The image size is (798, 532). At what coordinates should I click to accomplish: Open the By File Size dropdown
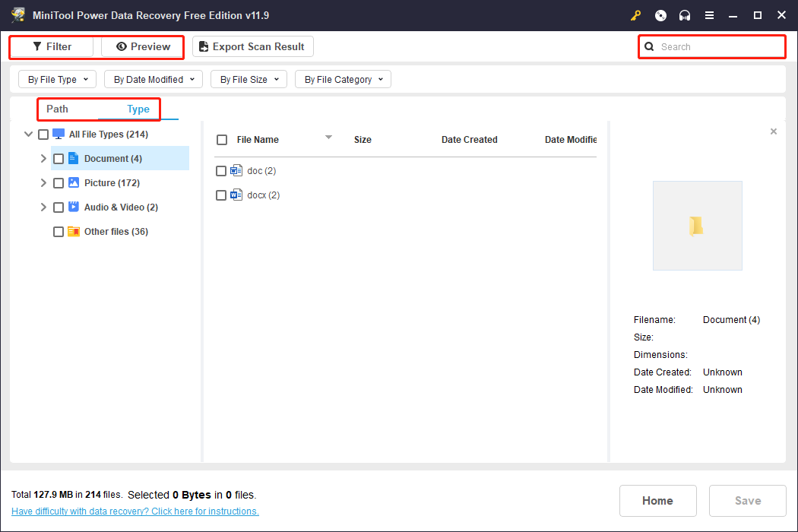pos(249,79)
